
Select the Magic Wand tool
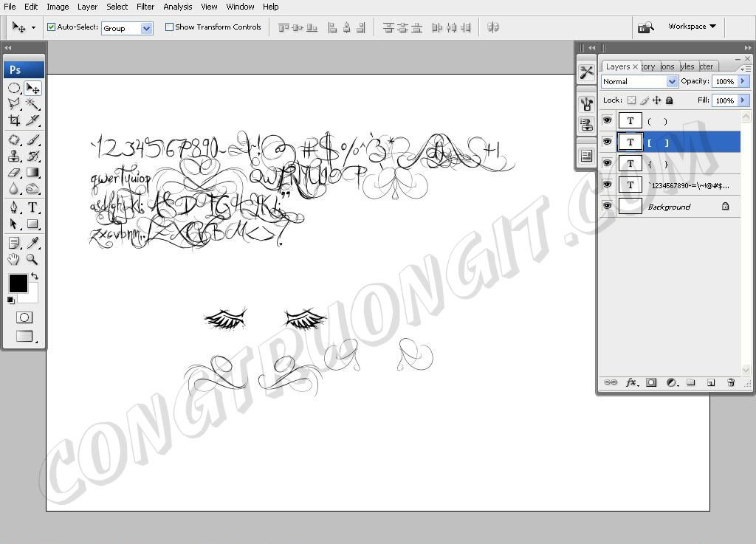[x=32, y=104]
